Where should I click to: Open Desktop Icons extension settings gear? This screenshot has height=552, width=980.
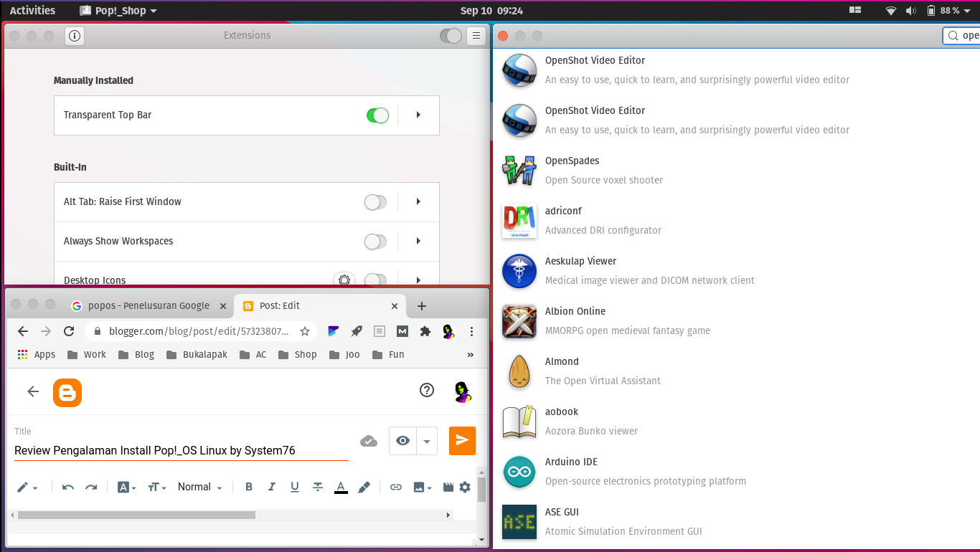click(x=344, y=280)
